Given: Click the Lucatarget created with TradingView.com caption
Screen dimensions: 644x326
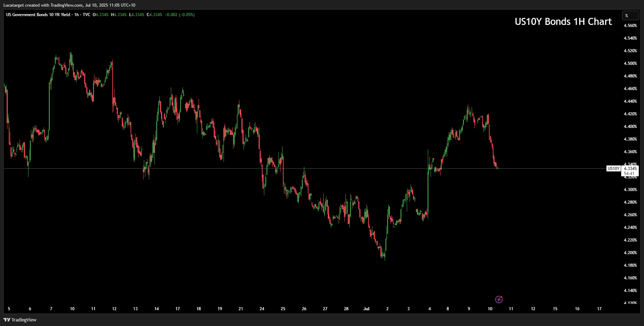Looking at the screenshot, I should click(69, 5).
